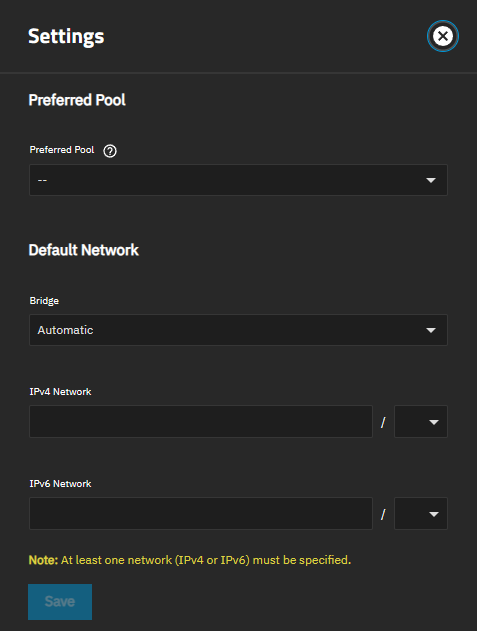Open the IPv6 Network prefix length dropdown
This screenshot has width=477, height=631.
pos(421,513)
